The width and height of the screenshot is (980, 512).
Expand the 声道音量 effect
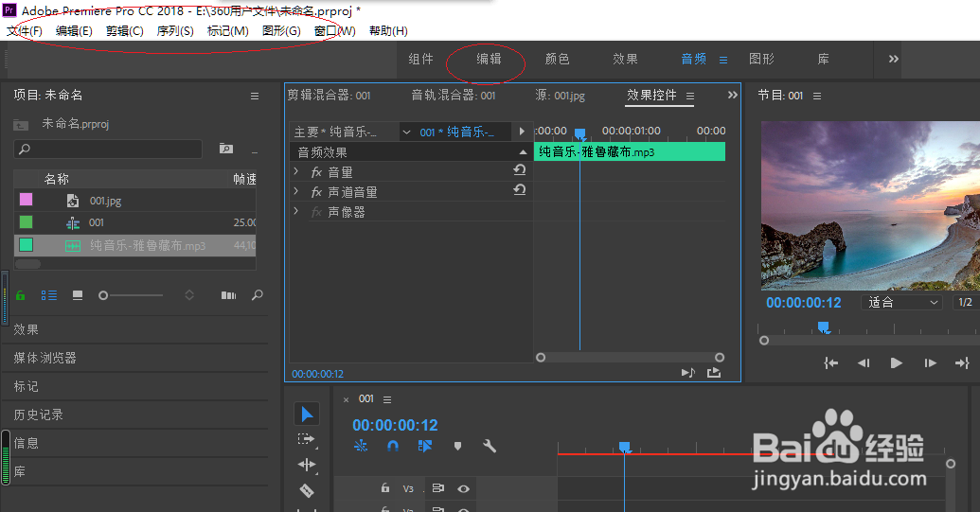pos(296,190)
